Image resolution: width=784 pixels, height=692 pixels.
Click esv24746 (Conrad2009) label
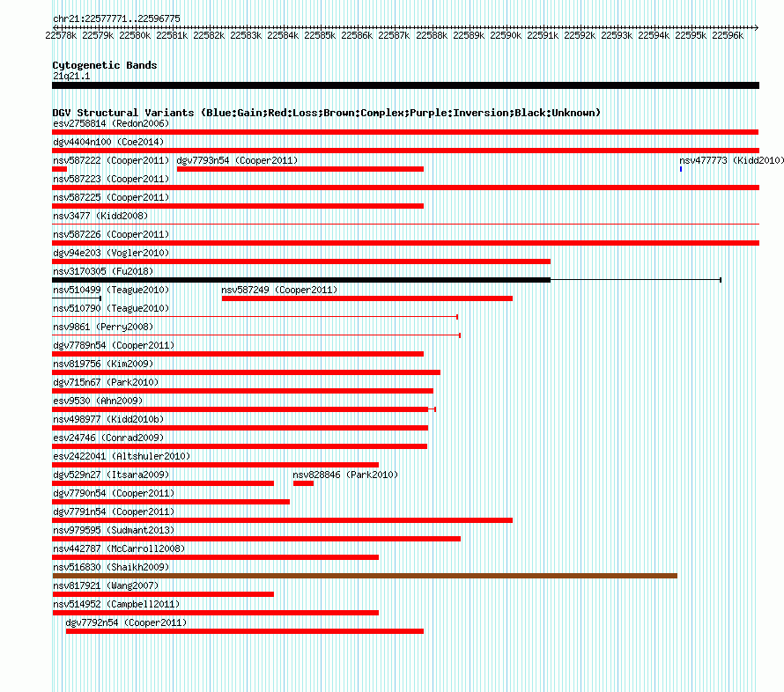[108, 438]
